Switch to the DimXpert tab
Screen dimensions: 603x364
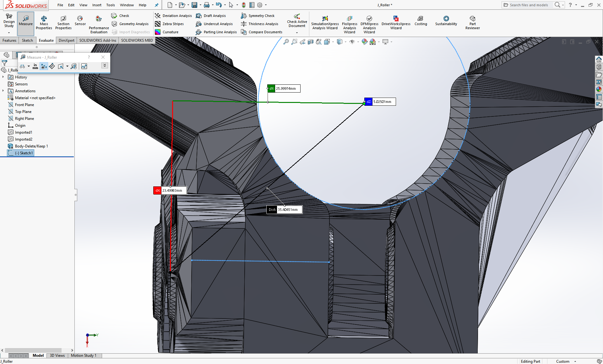(67, 40)
